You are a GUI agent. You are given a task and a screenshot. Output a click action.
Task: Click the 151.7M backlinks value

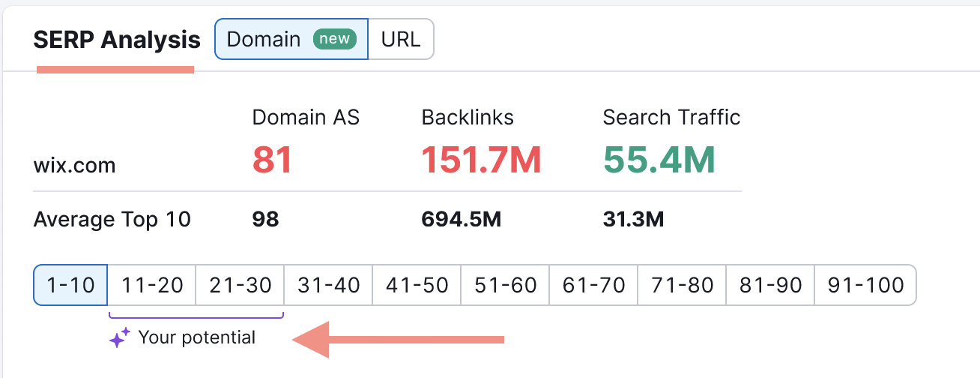coord(481,160)
